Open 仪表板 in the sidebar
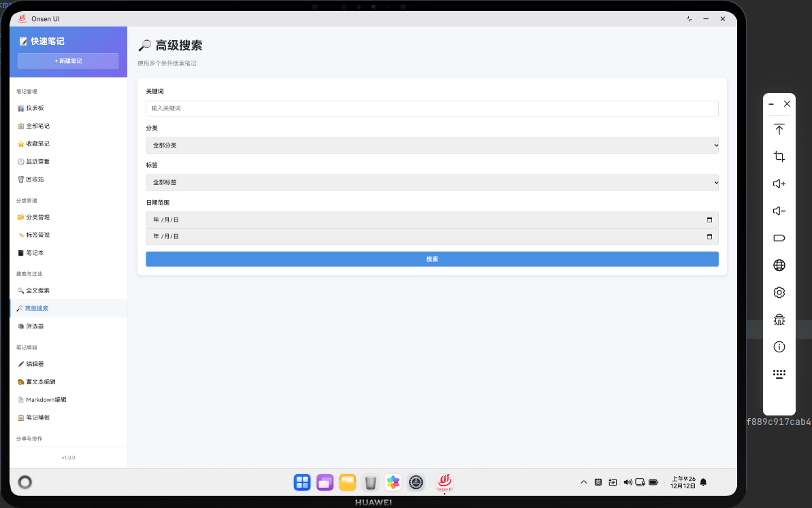The image size is (812, 508). [68, 108]
